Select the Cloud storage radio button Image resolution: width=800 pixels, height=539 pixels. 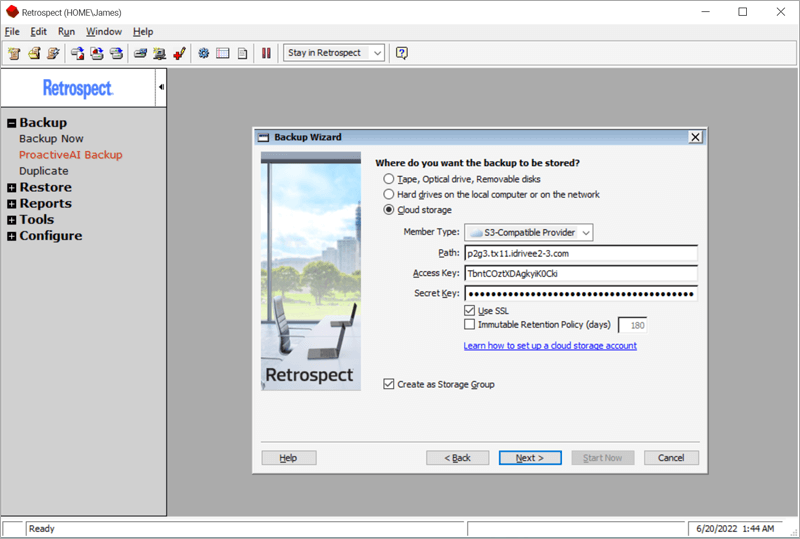[x=389, y=210]
